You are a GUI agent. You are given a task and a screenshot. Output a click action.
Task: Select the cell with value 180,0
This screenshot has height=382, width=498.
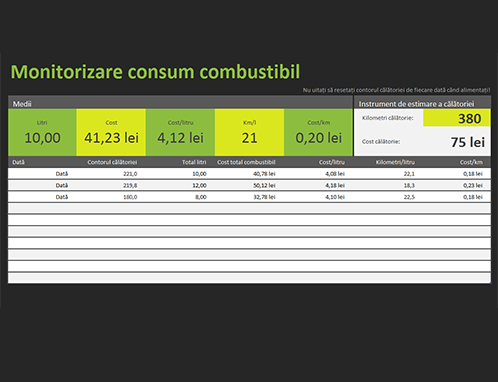click(x=111, y=197)
